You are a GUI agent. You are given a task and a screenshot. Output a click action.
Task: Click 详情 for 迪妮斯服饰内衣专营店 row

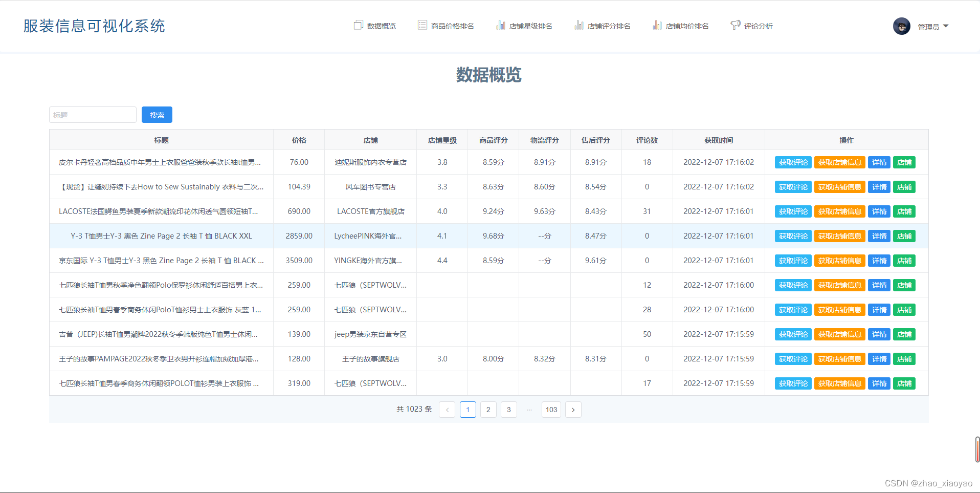pyautogui.click(x=879, y=162)
